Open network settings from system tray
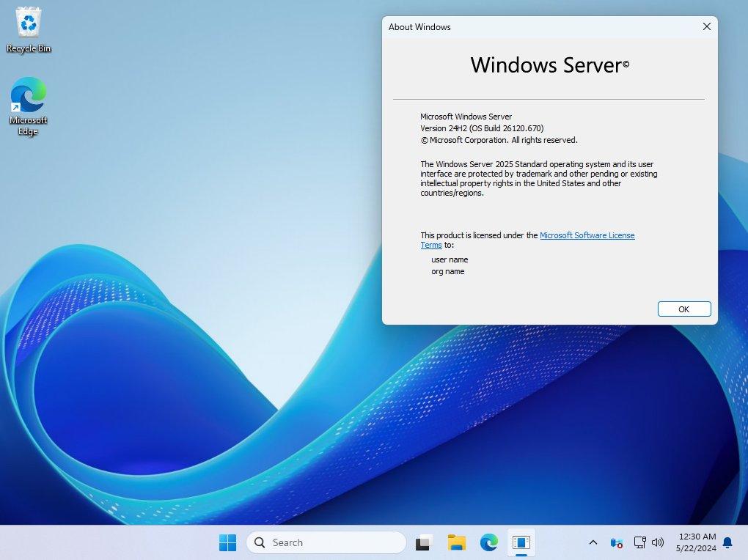Screen dimensions: 748x560 [639, 542]
